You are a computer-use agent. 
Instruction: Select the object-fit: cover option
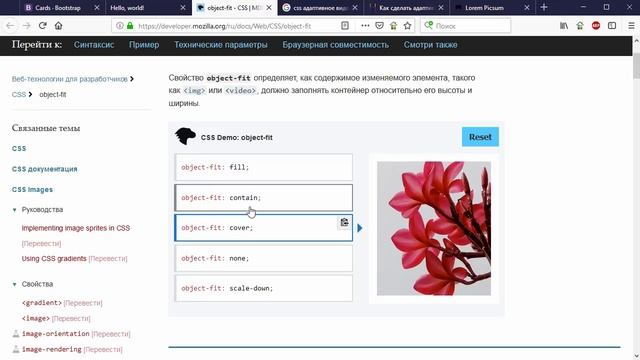pyautogui.click(x=264, y=228)
